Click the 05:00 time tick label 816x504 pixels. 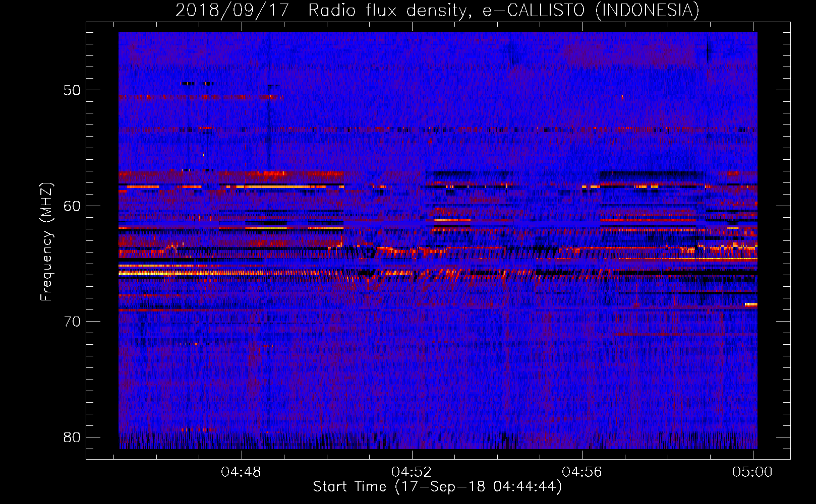pos(752,472)
